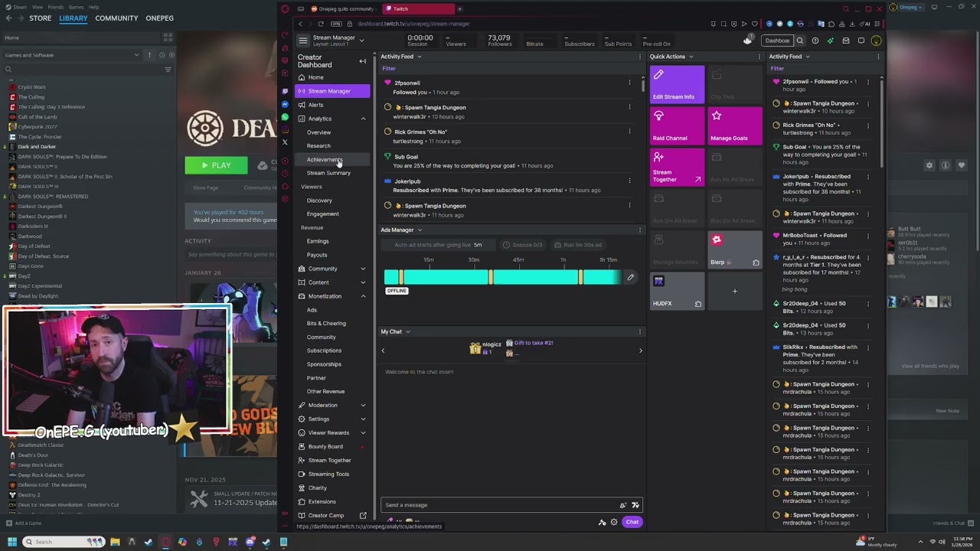980x551 pixels.
Task: Open Quick Actions panel options menu
Action: (x=759, y=57)
